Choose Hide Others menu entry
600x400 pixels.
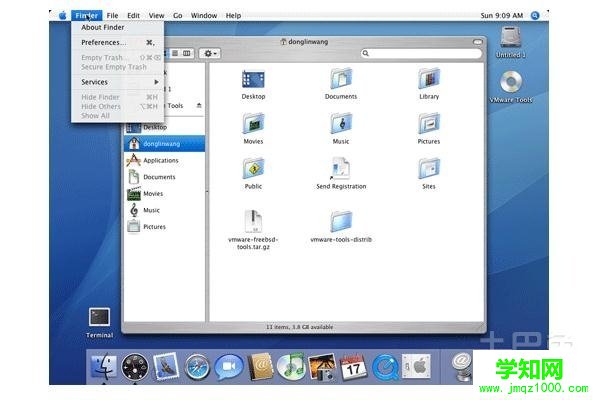click(x=117, y=106)
